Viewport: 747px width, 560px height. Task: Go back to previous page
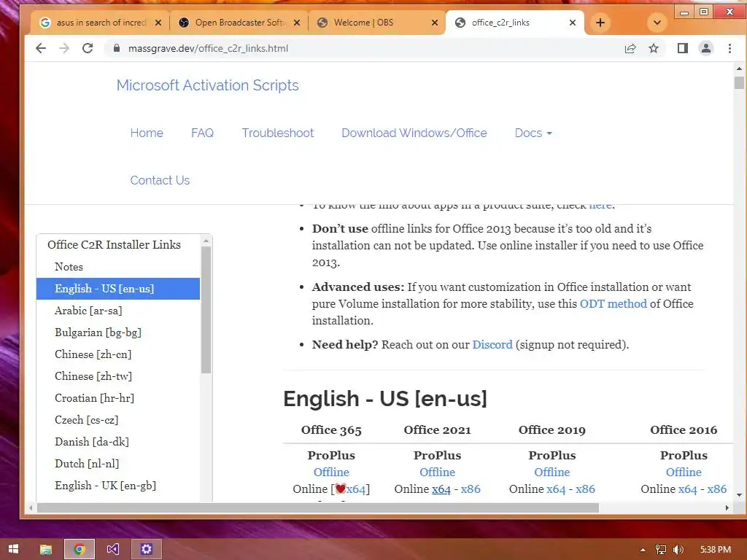coord(41,48)
